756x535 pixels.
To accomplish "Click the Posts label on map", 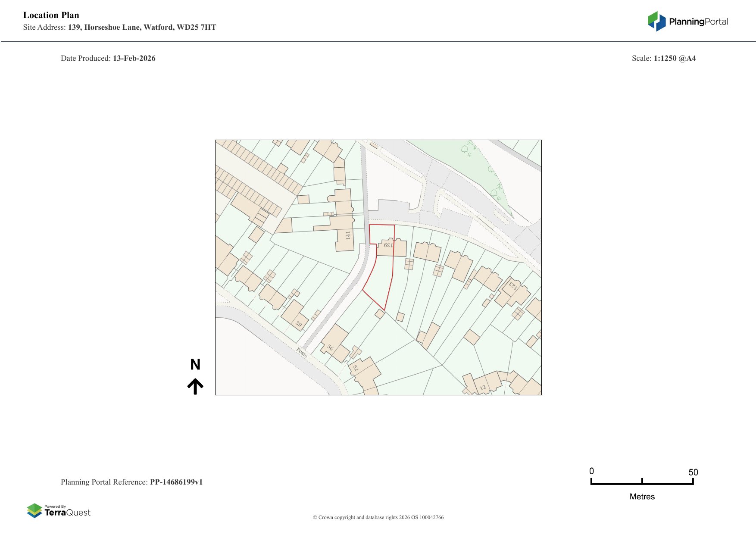I will tap(302, 352).
